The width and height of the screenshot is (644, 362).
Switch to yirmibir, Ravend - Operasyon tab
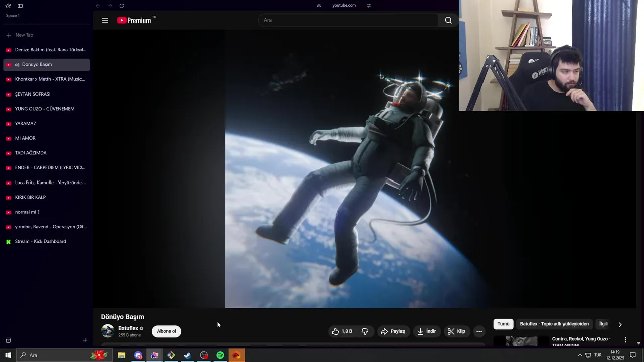click(46, 227)
